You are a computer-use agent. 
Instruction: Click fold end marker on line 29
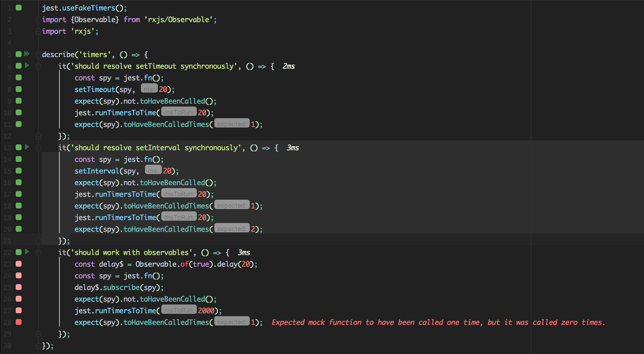(x=38, y=334)
